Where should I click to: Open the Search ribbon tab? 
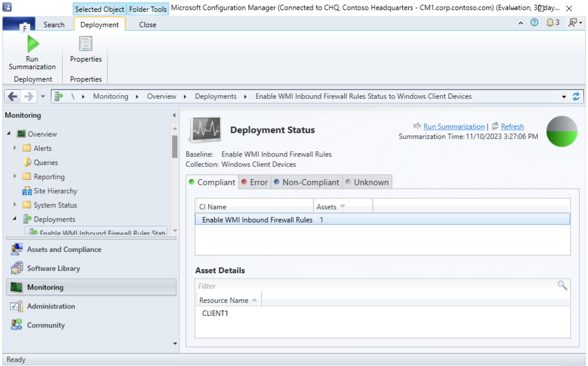(54, 25)
